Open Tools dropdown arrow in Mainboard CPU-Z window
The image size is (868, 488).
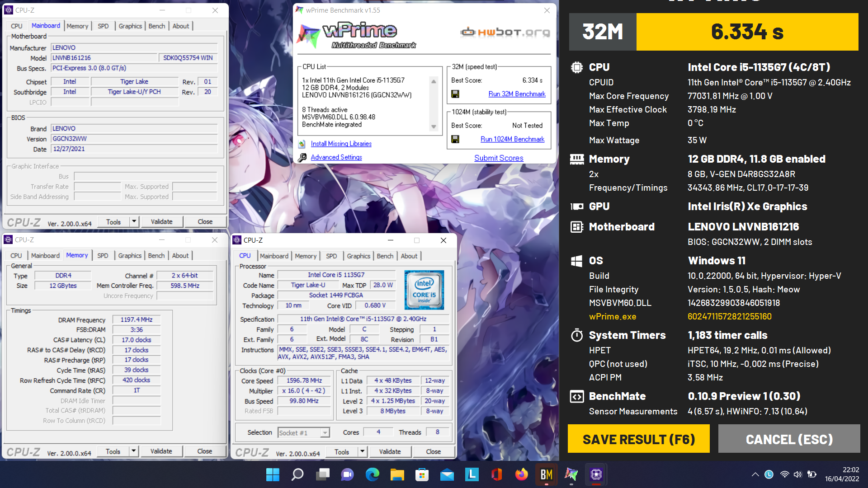click(134, 221)
